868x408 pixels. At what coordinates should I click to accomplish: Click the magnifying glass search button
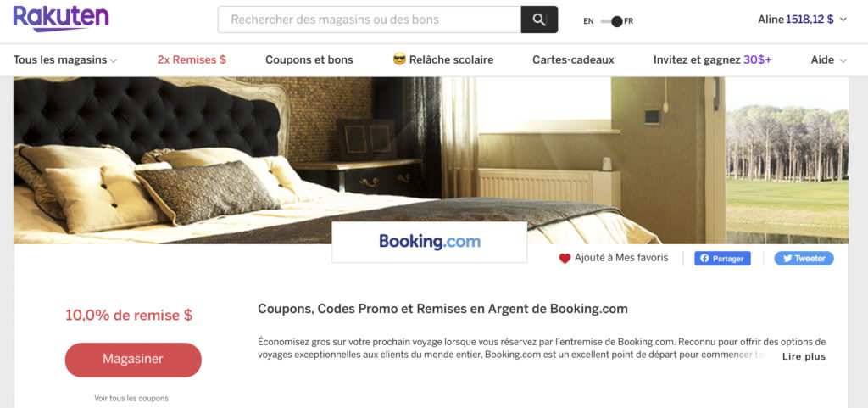[x=539, y=20]
